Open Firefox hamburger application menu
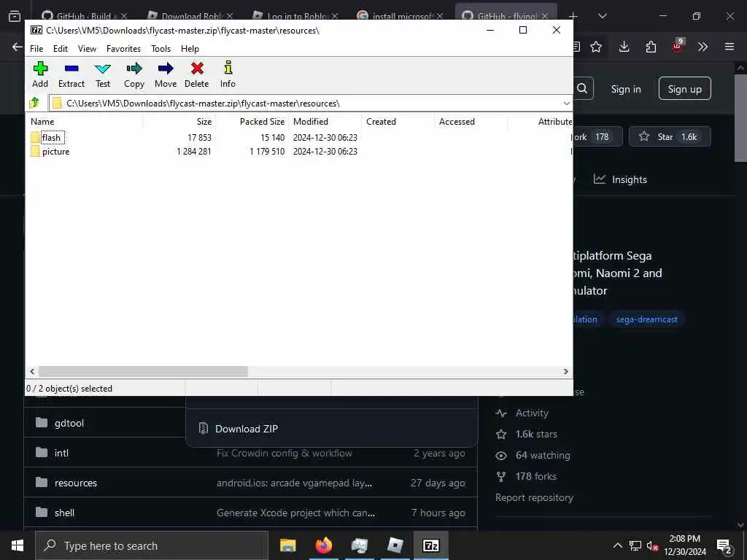The width and height of the screenshot is (747, 560). click(x=729, y=47)
